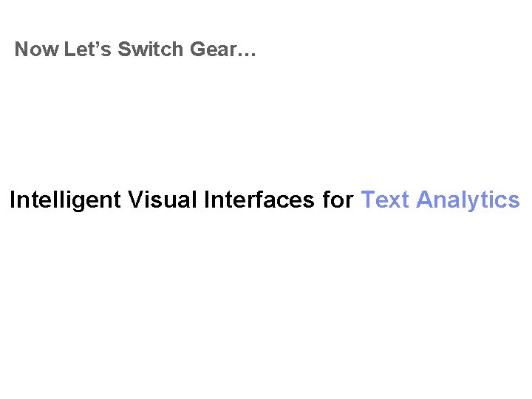Click the word "Let's" in the heading
The height and width of the screenshot is (399, 532).
pyautogui.click(x=87, y=50)
